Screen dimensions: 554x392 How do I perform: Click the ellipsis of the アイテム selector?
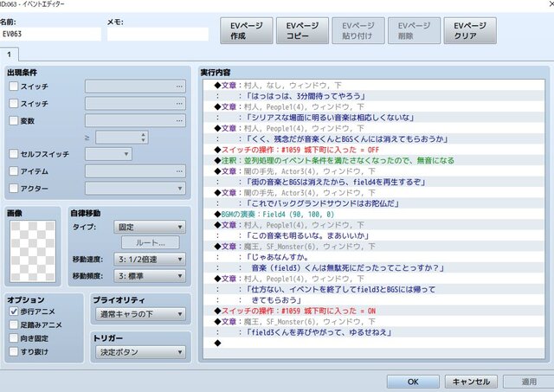click(x=179, y=171)
